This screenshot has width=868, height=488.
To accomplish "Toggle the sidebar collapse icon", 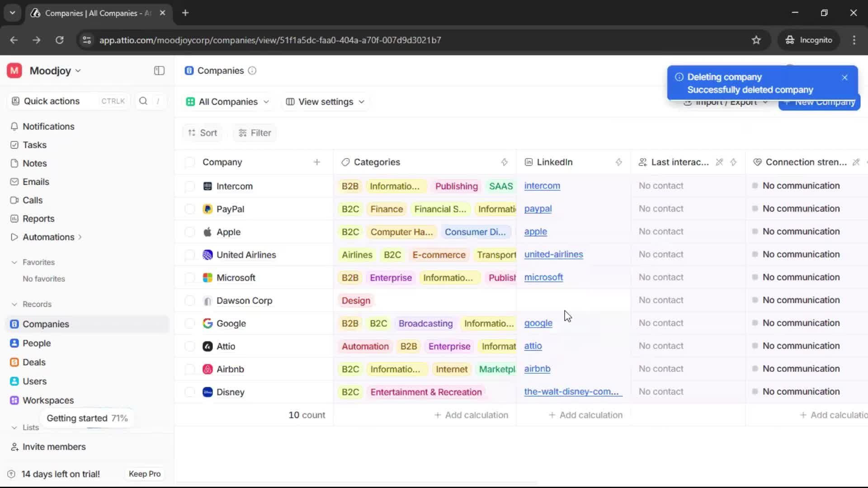I will click(159, 70).
